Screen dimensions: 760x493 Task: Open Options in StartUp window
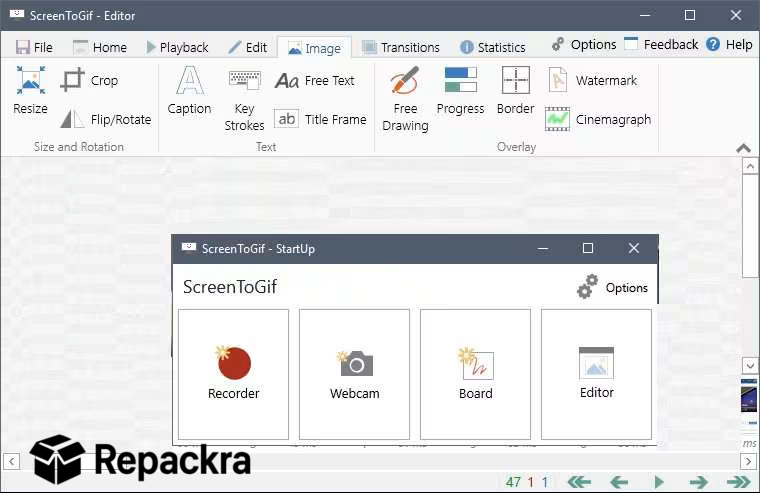[613, 287]
